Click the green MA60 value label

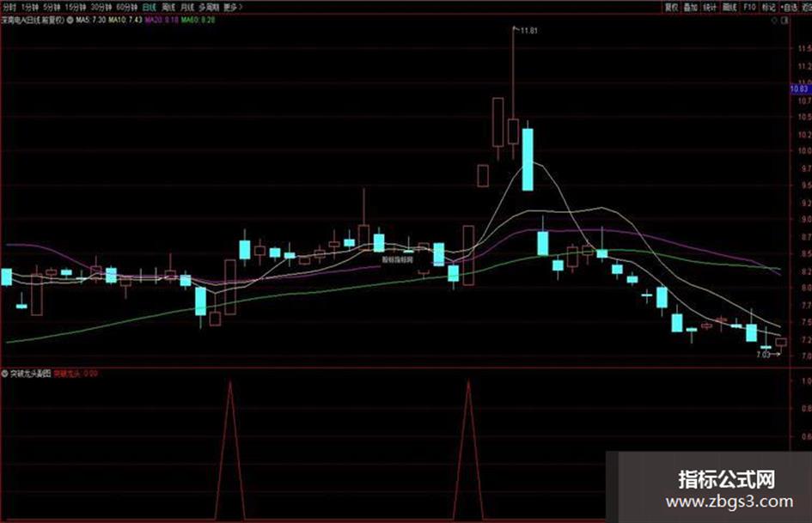(198, 21)
